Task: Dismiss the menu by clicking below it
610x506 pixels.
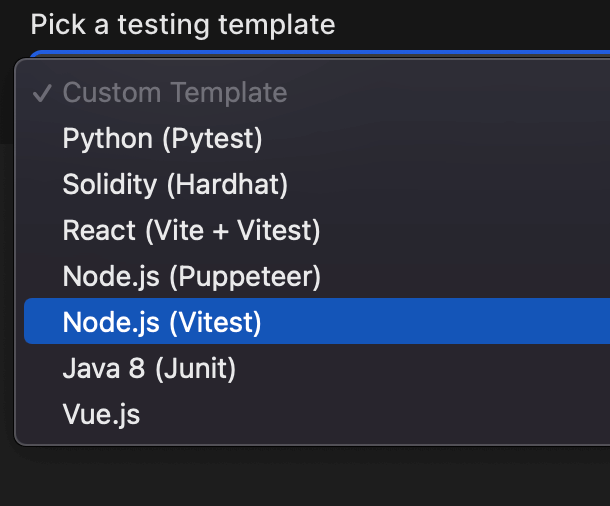Action: 300,478
